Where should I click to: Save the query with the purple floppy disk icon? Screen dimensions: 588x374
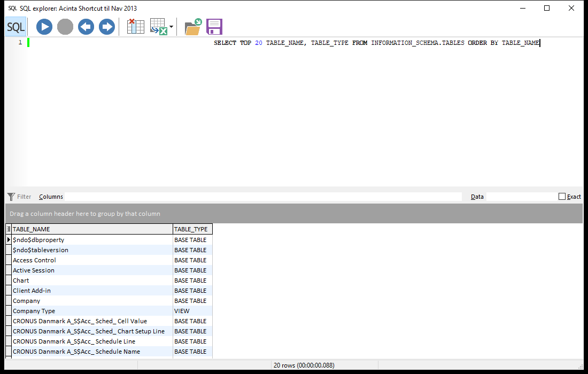click(214, 27)
